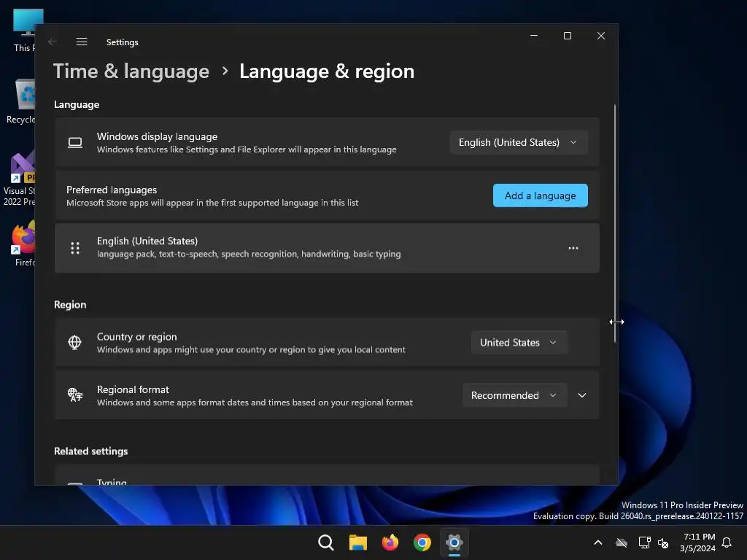Show hidden system tray icons

598,542
